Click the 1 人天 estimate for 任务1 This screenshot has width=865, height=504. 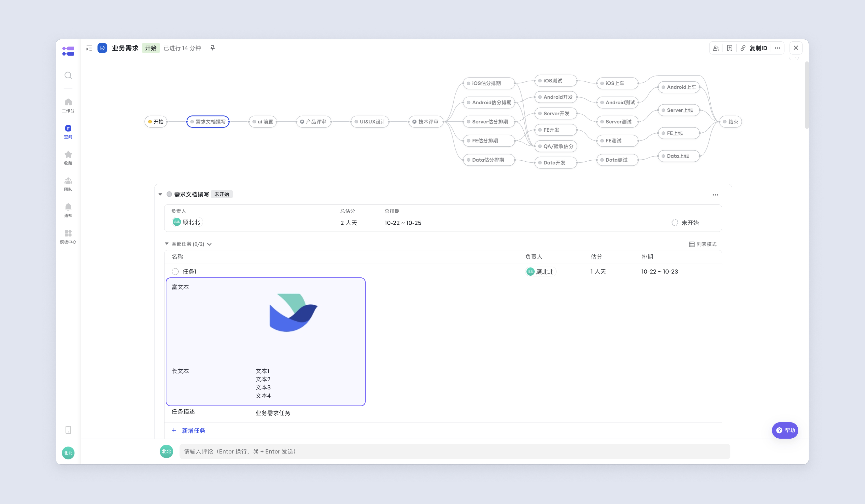point(598,272)
